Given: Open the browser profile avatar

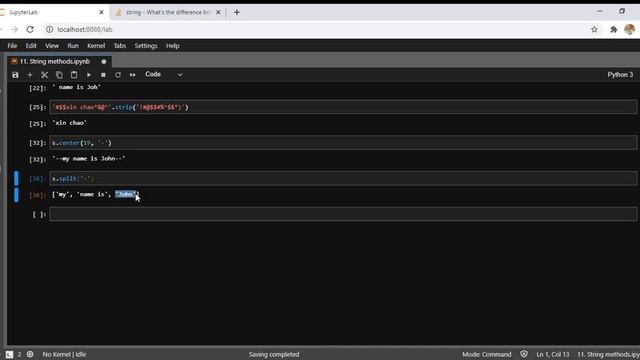Looking at the screenshot, I should [x=629, y=29].
